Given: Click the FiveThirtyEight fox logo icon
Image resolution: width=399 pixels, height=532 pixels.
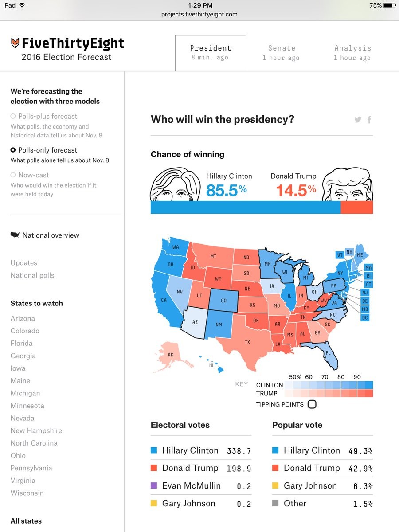Looking at the screenshot, I should pos(16,43).
